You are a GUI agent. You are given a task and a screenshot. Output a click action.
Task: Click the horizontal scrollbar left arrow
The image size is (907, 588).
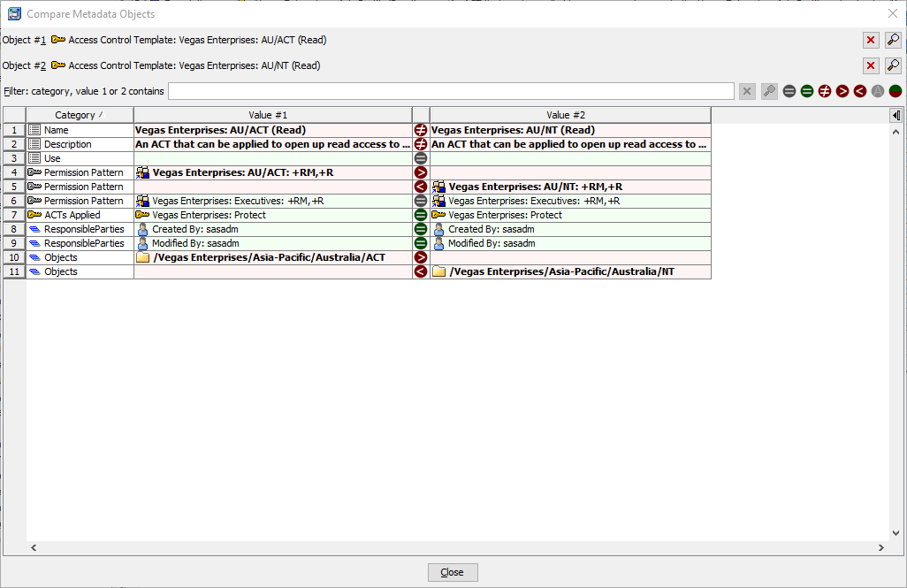click(34, 547)
